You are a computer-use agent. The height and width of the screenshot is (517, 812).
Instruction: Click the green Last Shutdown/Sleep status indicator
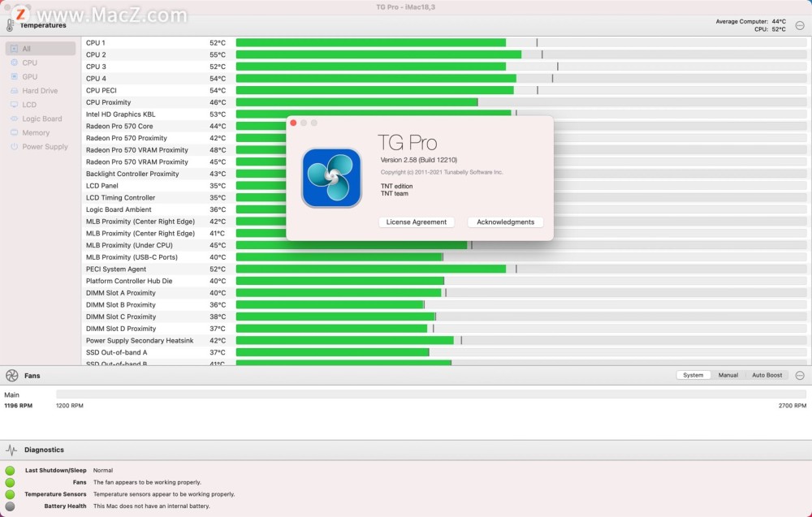pyautogui.click(x=10, y=471)
